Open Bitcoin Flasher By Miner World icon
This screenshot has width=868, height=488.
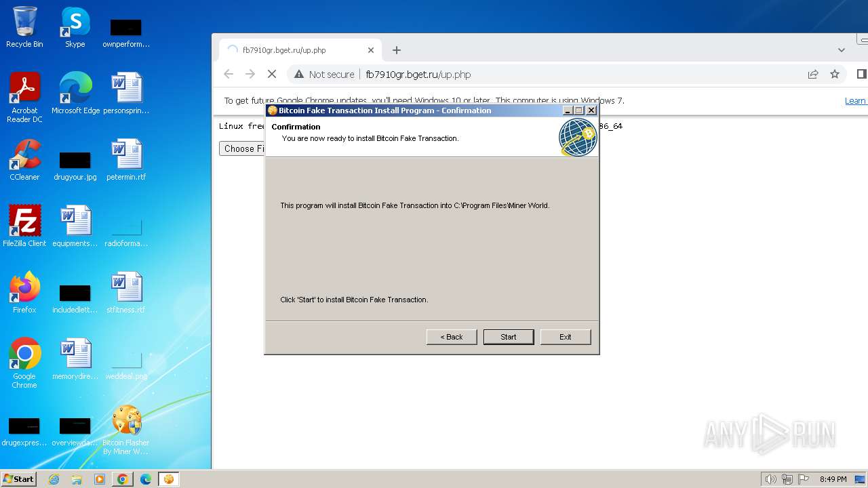126,430
